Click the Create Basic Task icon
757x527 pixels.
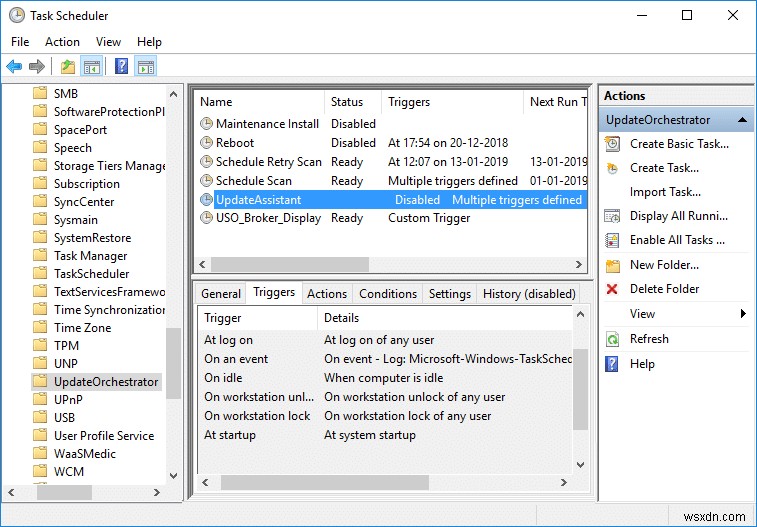[613, 144]
